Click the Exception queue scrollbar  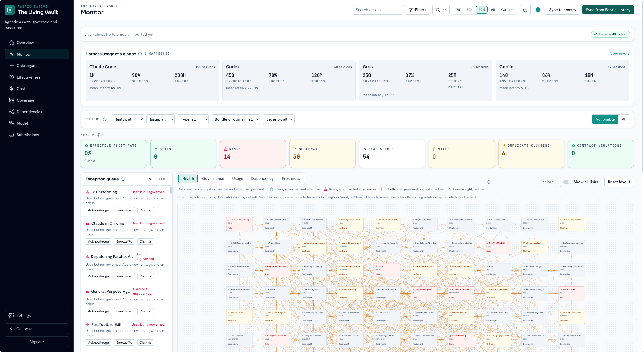click(171, 190)
